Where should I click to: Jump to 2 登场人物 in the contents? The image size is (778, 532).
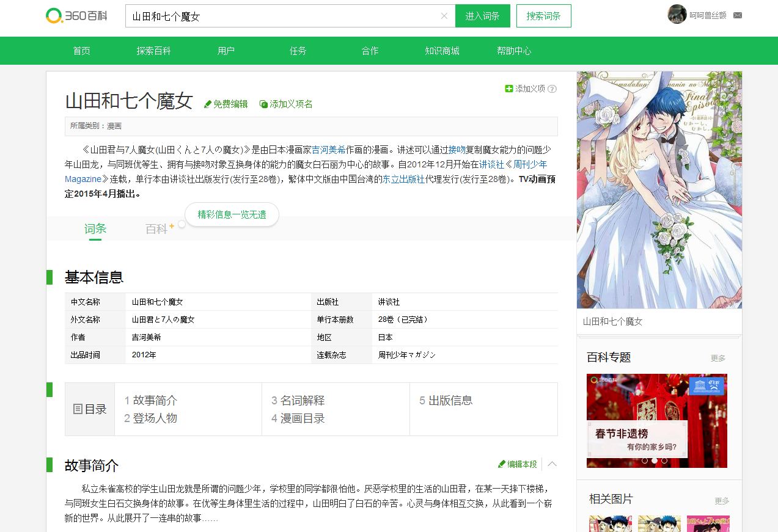[150, 418]
